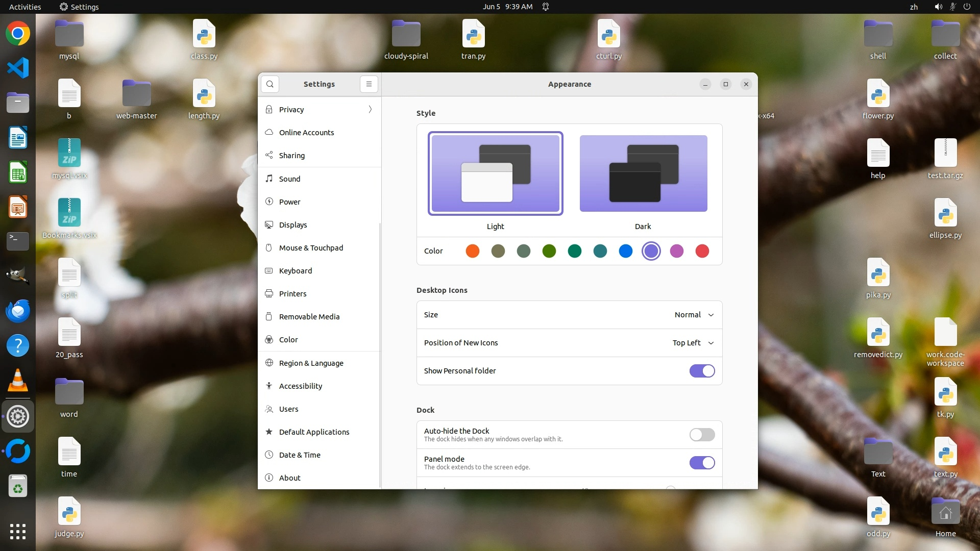Open Displays settings in the sidebar

tap(293, 224)
